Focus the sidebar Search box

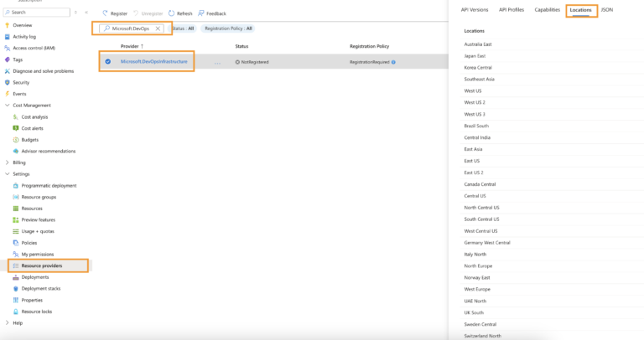tap(37, 13)
